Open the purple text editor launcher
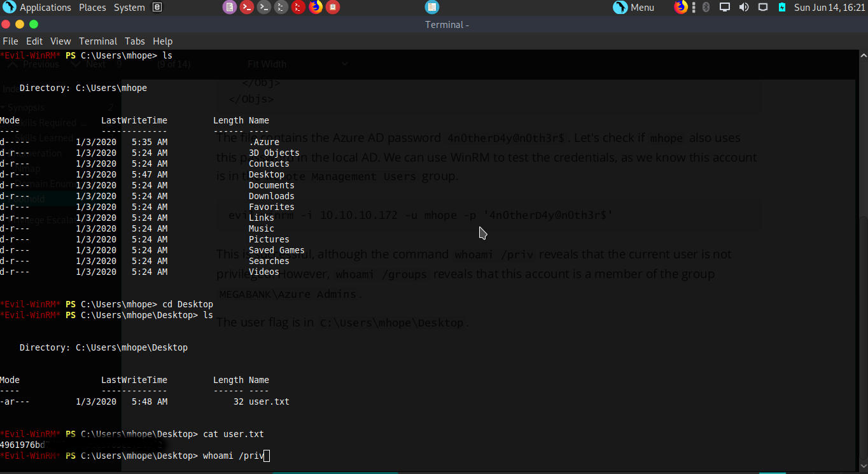The image size is (868, 474). (x=230, y=7)
